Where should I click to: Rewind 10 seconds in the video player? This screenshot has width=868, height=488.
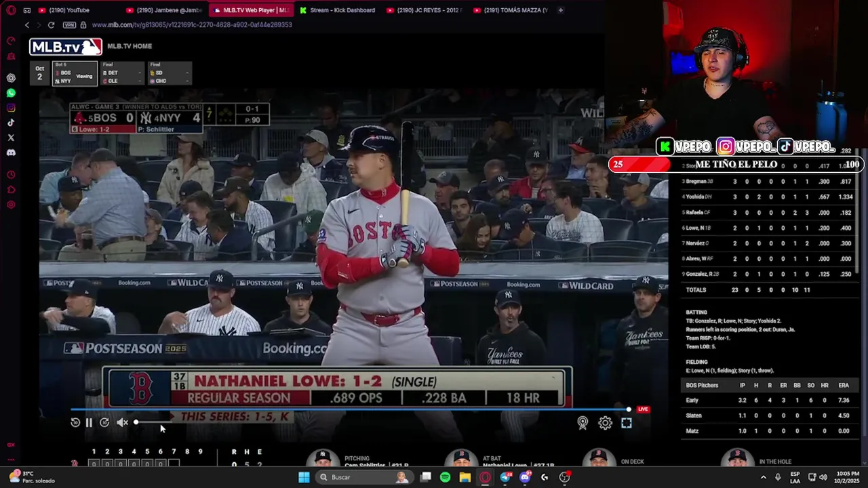tap(75, 422)
